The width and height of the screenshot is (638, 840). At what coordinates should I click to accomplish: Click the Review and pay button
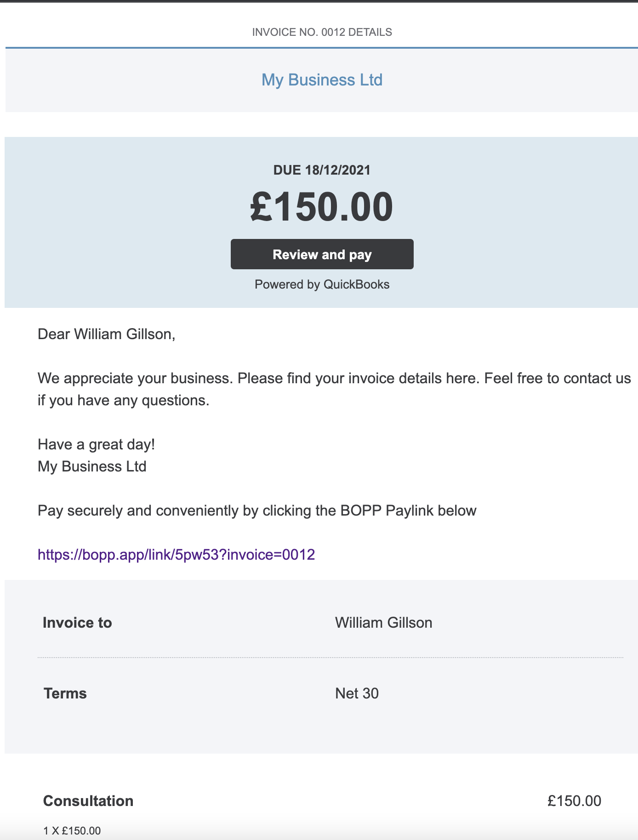tap(322, 254)
